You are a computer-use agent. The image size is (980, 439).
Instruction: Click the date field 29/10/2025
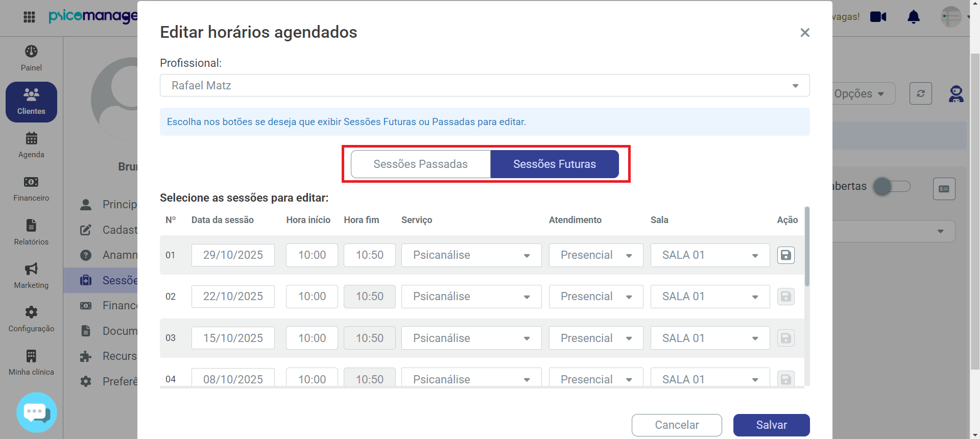coord(233,255)
